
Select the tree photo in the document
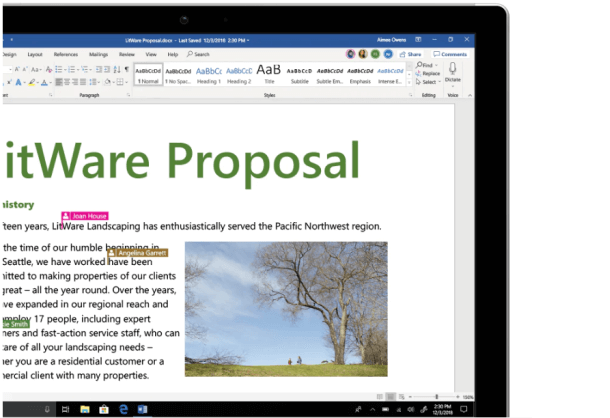(286, 308)
